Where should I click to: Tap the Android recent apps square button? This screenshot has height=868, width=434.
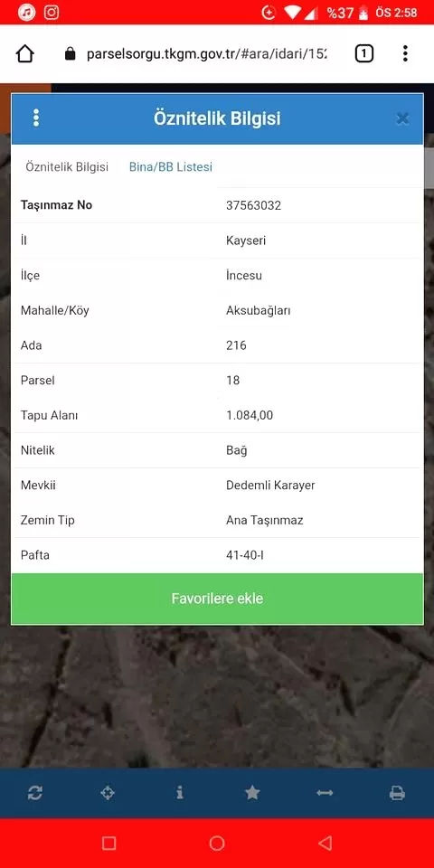(x=109, y=843)
